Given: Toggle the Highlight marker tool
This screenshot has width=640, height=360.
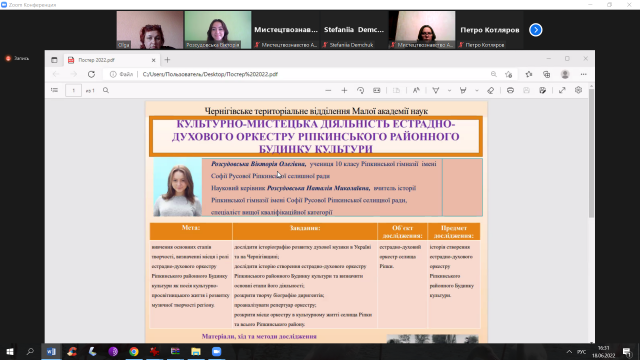Looking at the screenshot, I should (x=463, y=90).
